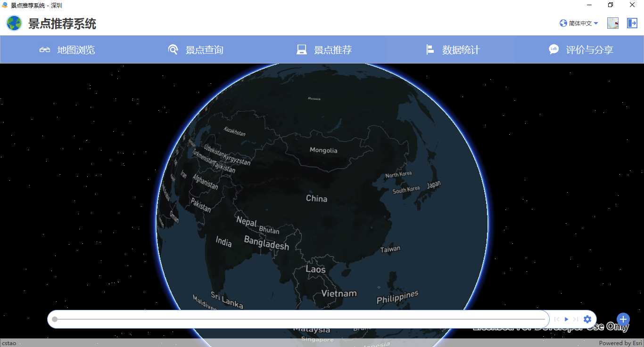Click the Laos label on globe

315,269
